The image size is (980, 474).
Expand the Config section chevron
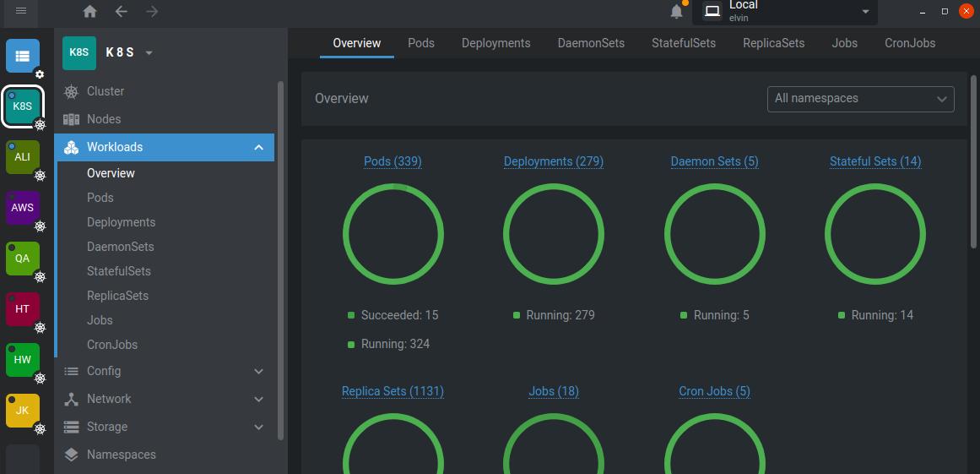259,372
